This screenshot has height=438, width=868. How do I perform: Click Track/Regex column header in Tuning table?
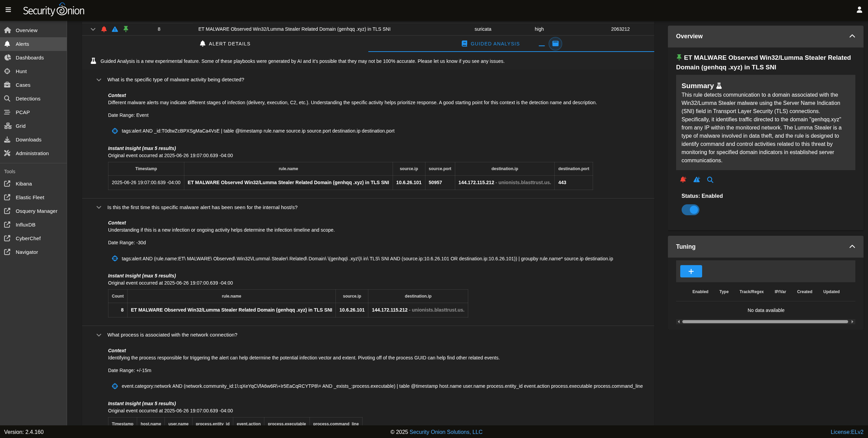point(751,292)
